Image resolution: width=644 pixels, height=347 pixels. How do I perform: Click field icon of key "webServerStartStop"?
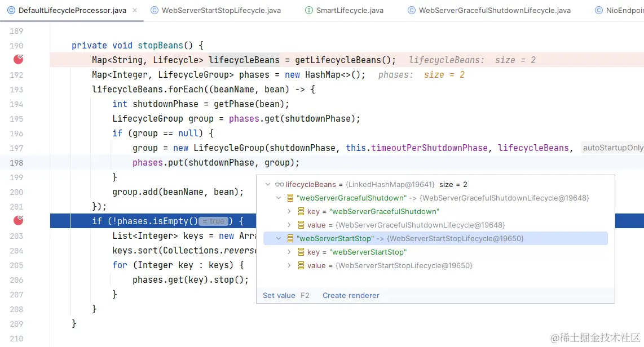pos(301,252)
